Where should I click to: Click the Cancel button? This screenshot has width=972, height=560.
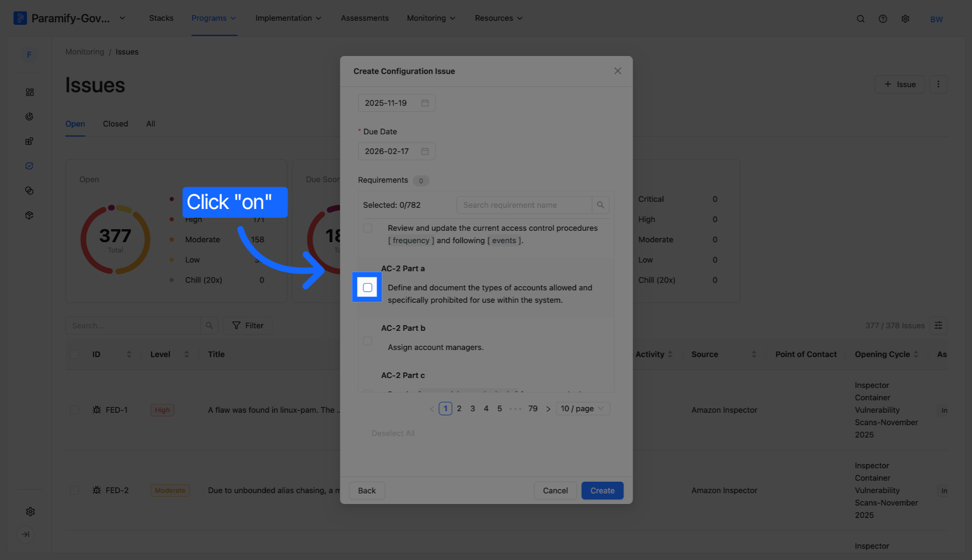(555, 491)
